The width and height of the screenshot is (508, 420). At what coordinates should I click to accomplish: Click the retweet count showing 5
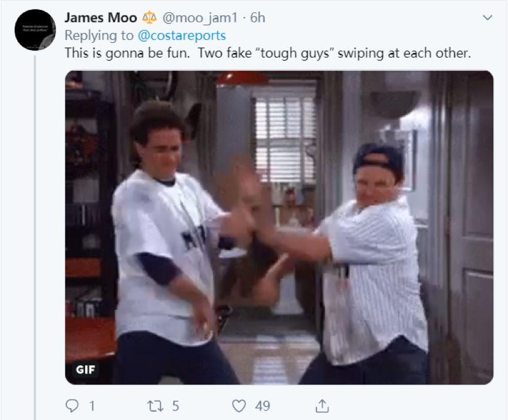click(x=175, y=406)
